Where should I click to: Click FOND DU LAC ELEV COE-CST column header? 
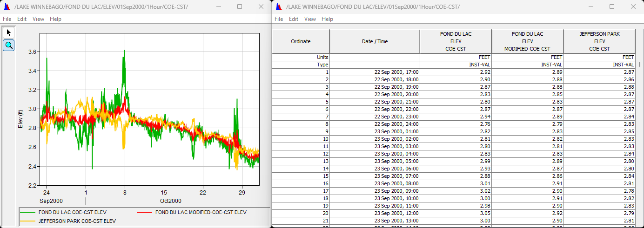tap(456, 41)
